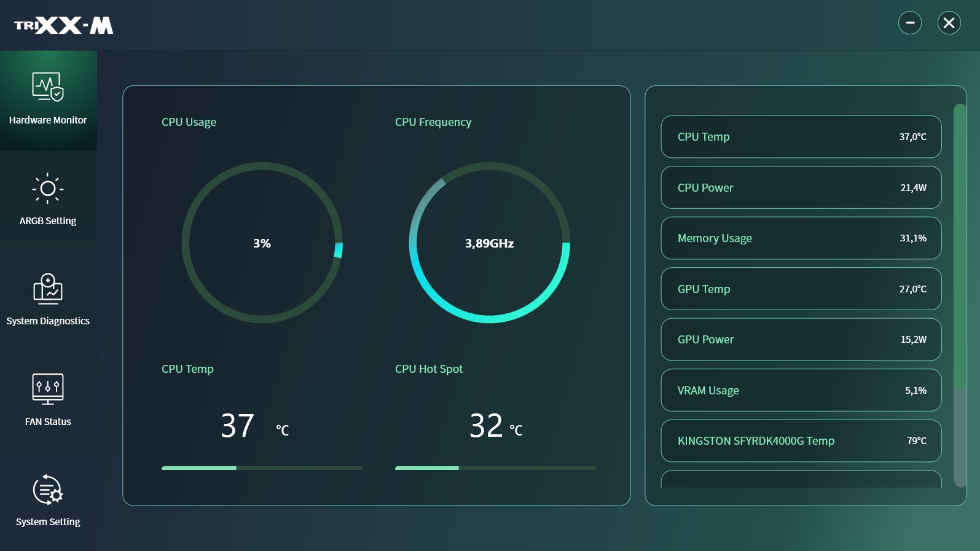Click the CPU Usage circular gauge
The height and width of the screenshot is (551, 980).
[x=262, y=243]
